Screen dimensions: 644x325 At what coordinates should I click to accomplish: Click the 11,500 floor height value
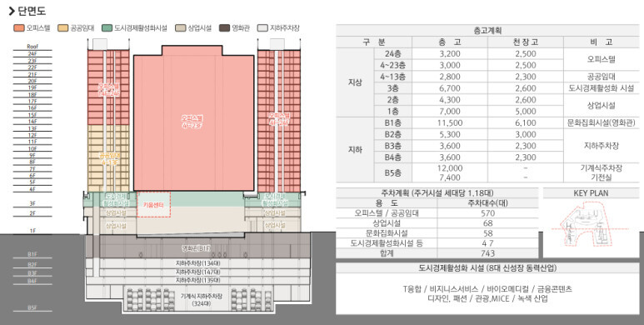pos(450,122)
